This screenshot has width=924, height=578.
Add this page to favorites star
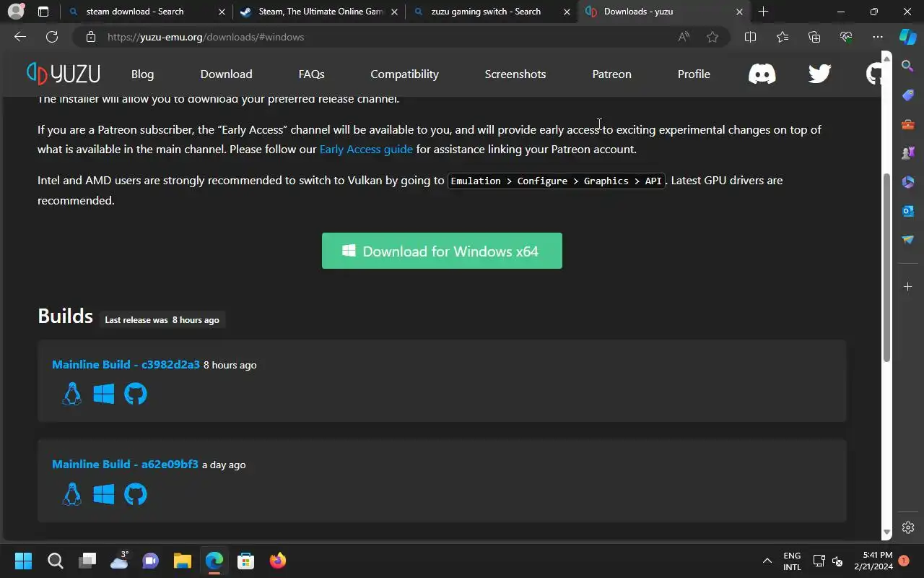(712, 37)
